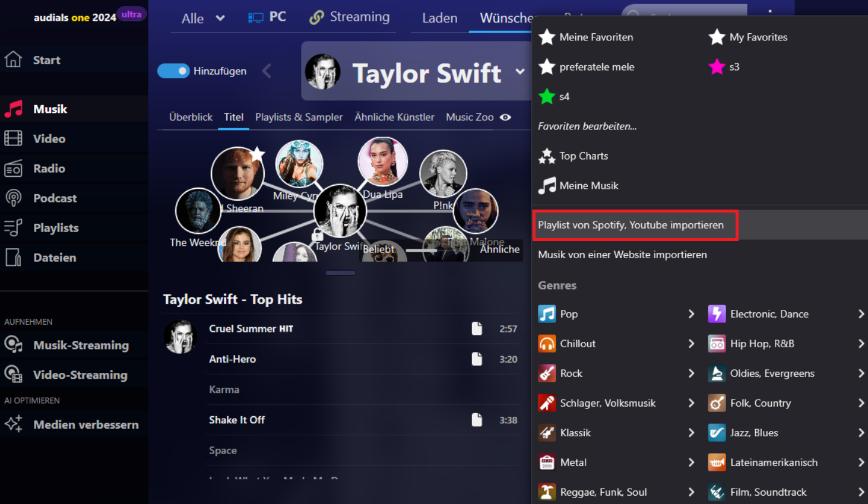Click the file icon on Anti-Hero row
This screenshot has width=868, height=504.
pyautogui.click(x=477, y=359)
